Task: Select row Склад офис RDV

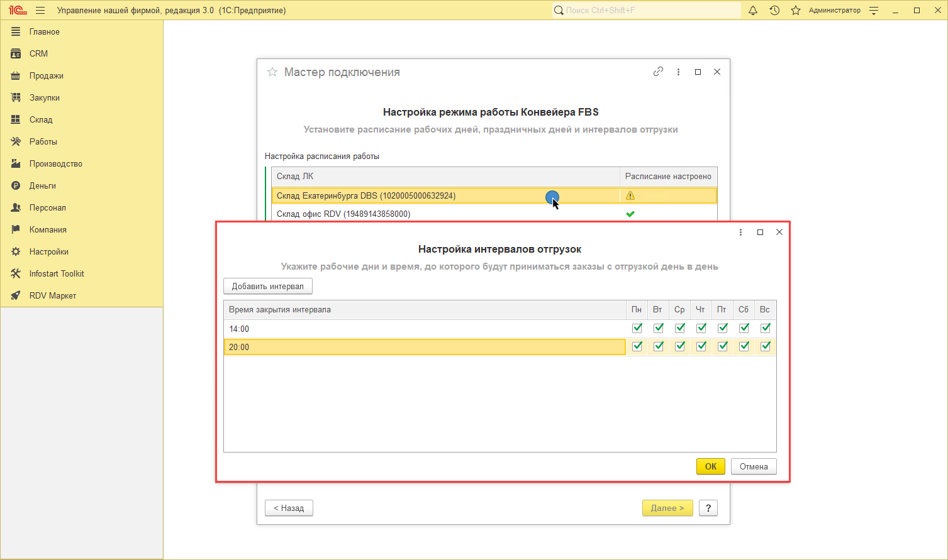Action: point(494,214)
